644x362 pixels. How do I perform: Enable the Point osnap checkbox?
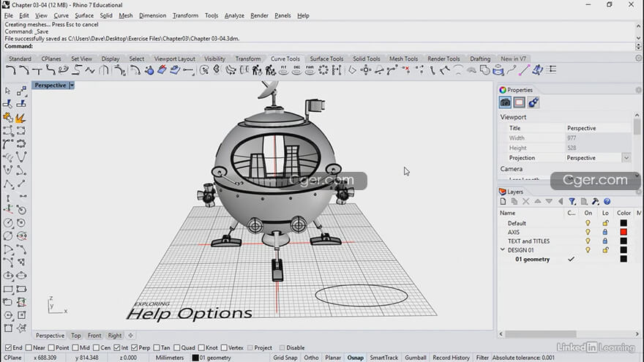pos(51,347)
